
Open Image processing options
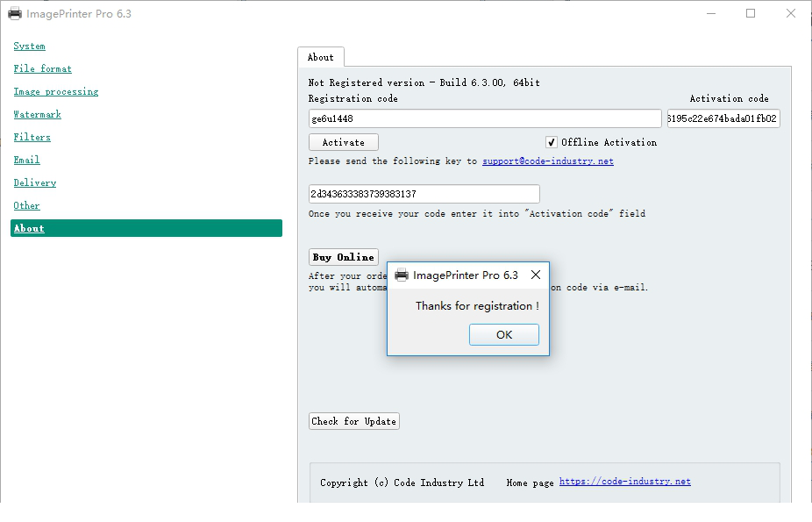(x=56, y=91)
